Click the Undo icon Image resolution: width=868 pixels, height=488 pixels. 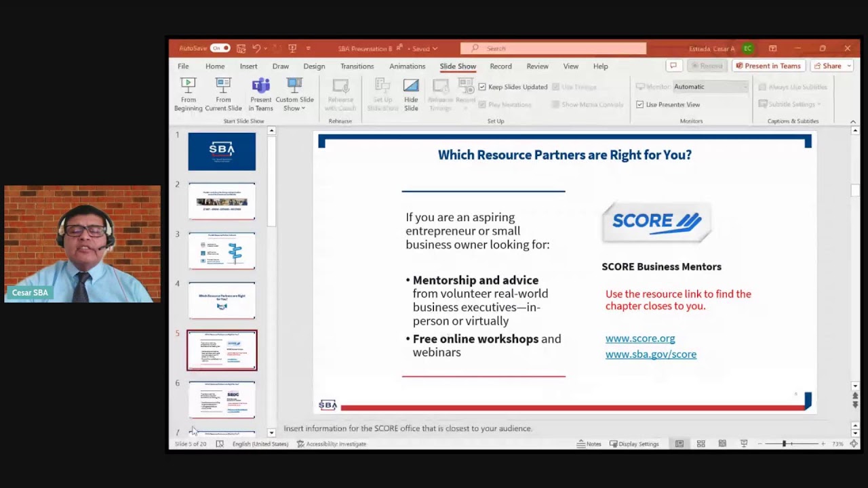coord(256,48)
